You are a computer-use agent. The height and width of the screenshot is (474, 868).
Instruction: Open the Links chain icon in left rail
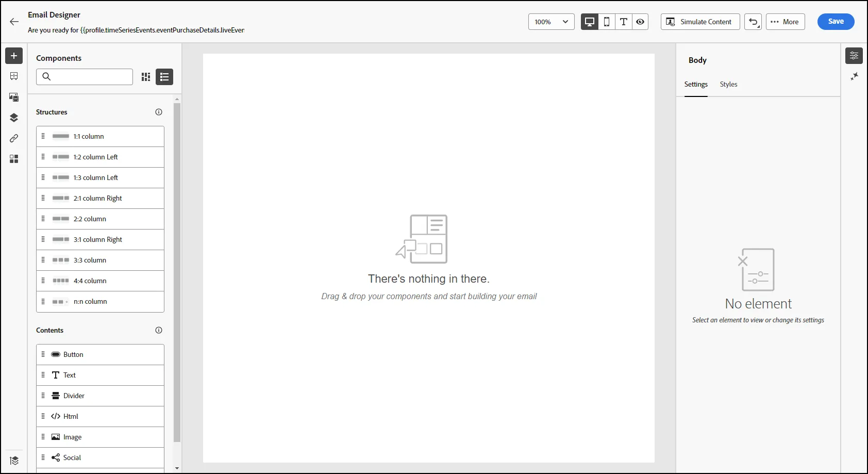click(x=14, y=138)
